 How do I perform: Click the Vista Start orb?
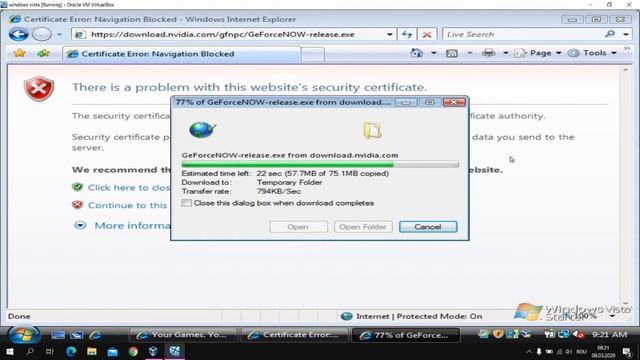23,335
